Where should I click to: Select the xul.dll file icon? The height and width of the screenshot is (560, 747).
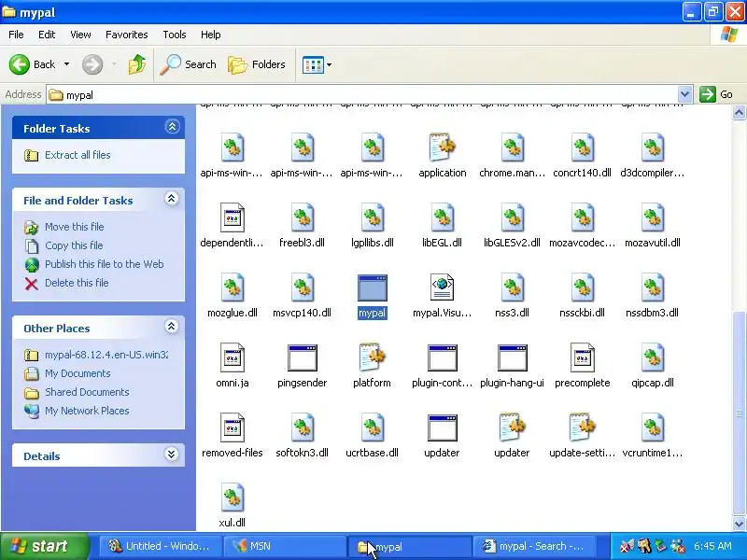pyautogui.click(x=232, y=497)
